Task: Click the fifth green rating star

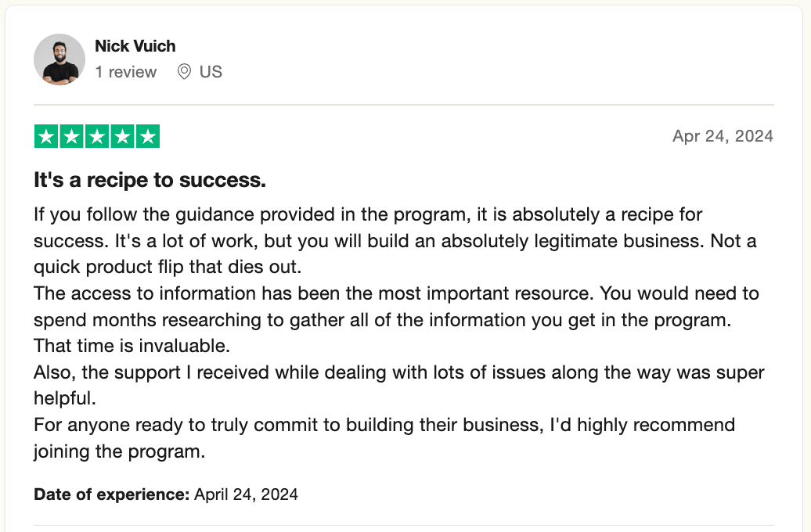Action: pyautogui.click(x=147, y=137)
